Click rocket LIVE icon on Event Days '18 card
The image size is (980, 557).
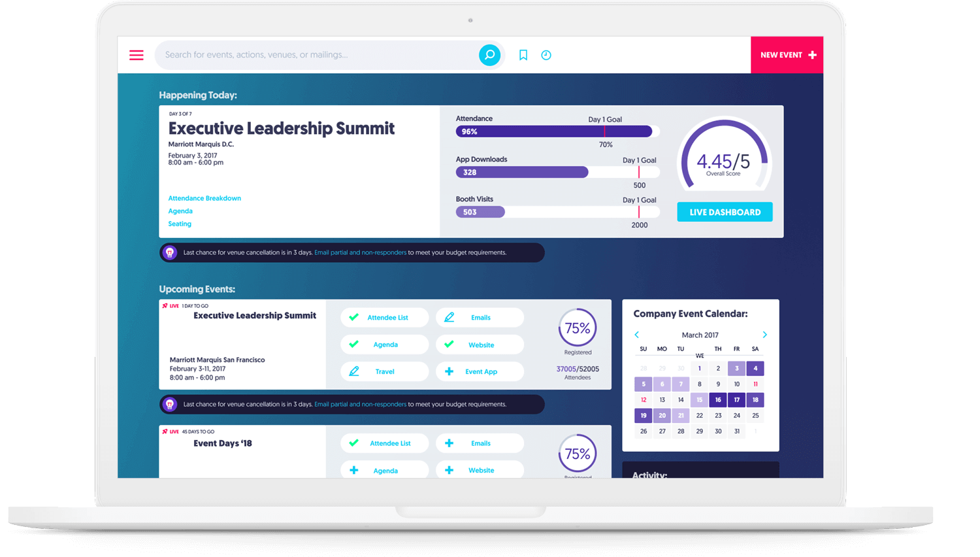tap(165, 431)
